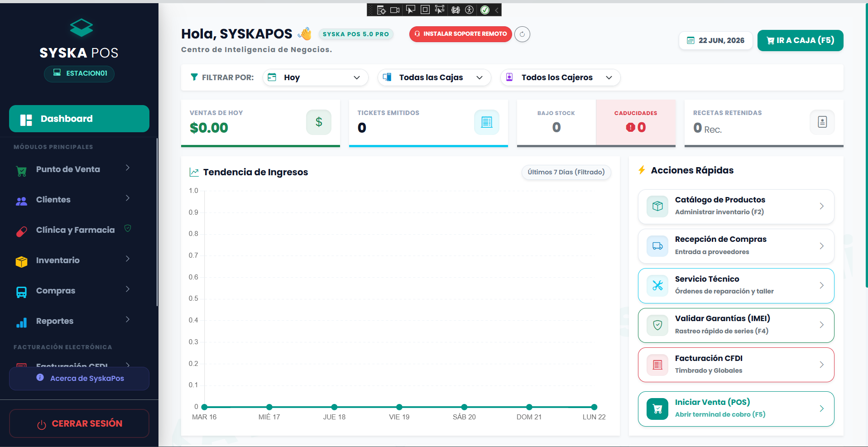Open Acerca de SyskaPos

[x=79, y=378]
